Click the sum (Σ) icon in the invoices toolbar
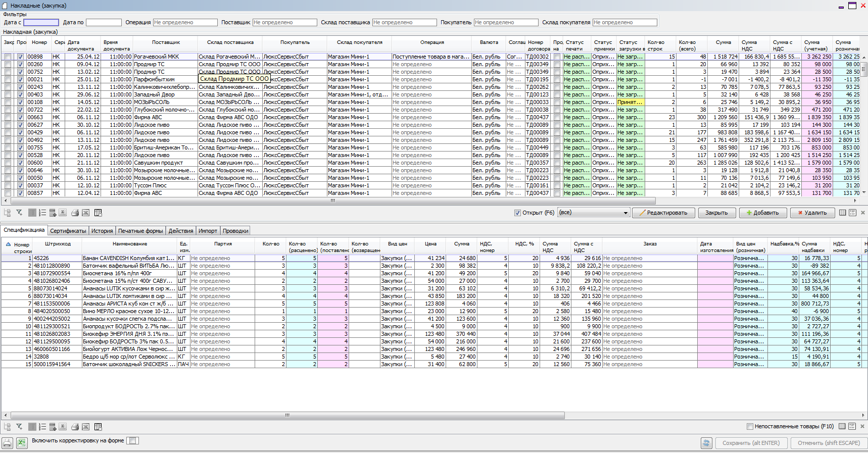The height and width of the screenshot is (453, 868). (63, 213)
